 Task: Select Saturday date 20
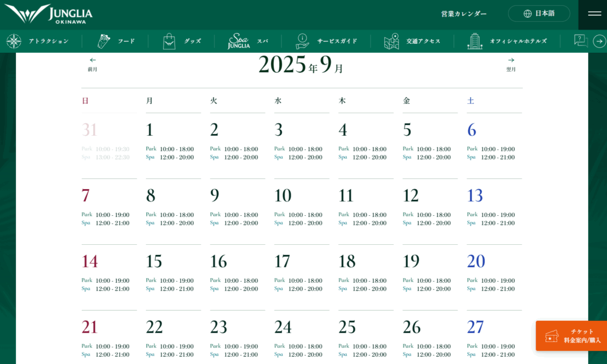click(476, 261)
